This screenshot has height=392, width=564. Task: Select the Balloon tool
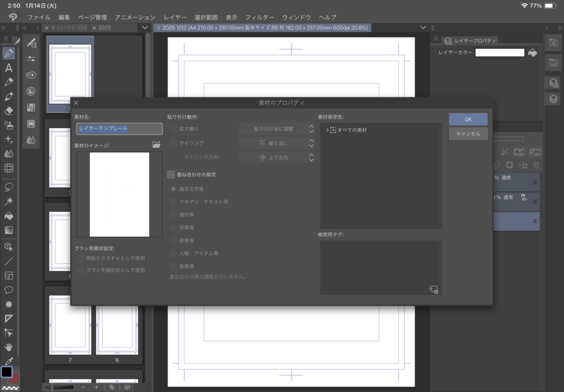point(9,290)
